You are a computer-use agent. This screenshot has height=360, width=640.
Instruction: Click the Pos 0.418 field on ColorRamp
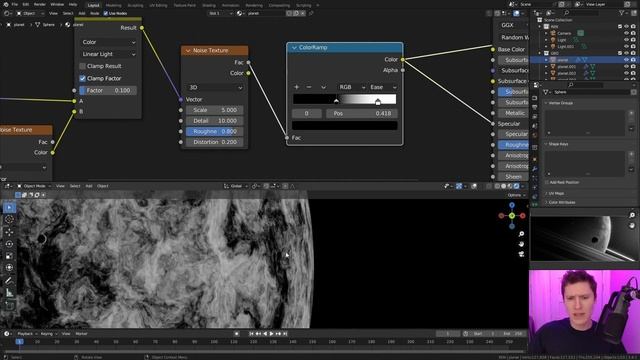(x=361, y=113)
